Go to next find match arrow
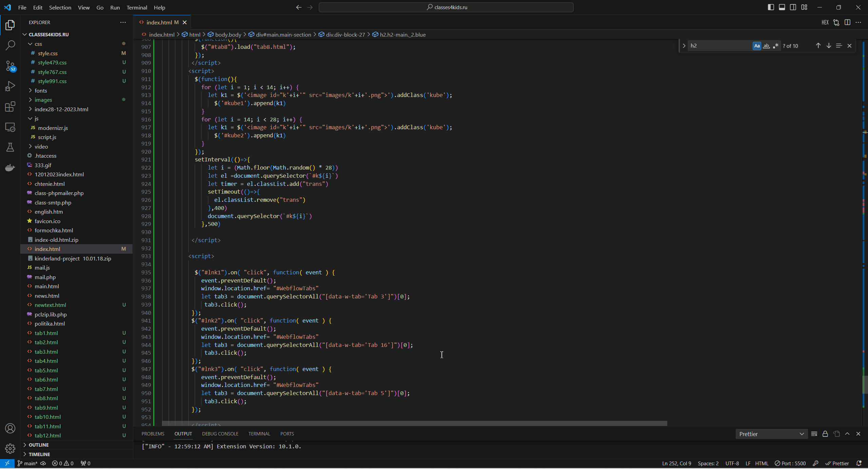The height and width of the screenshot is (469, 868). coord(829,46)
